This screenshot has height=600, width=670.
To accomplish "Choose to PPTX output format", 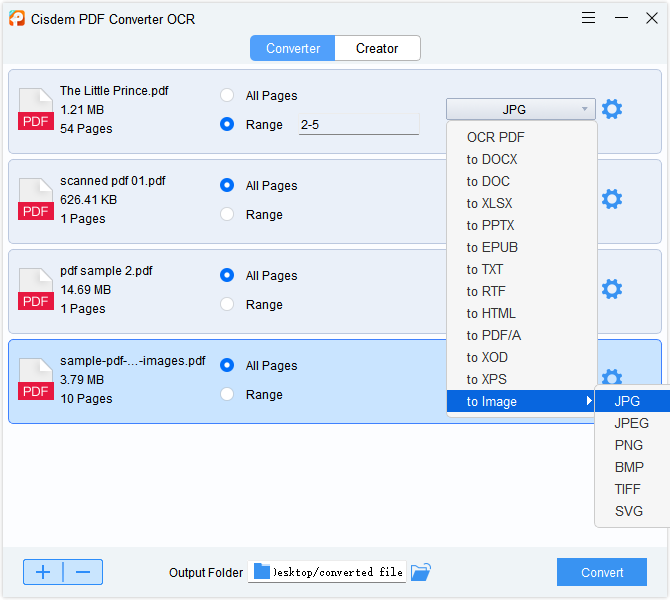I will pos(521,225).
